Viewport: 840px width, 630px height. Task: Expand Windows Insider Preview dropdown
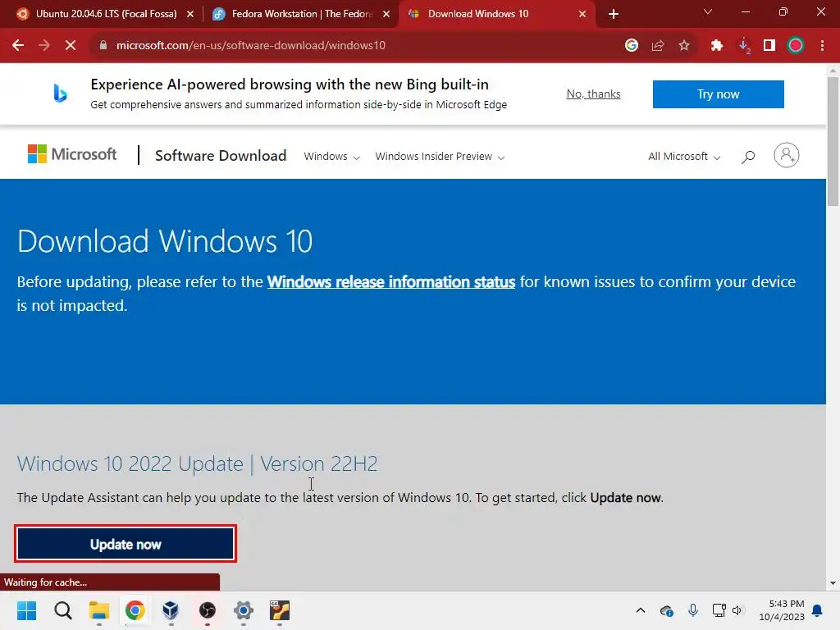click(440, 157)
